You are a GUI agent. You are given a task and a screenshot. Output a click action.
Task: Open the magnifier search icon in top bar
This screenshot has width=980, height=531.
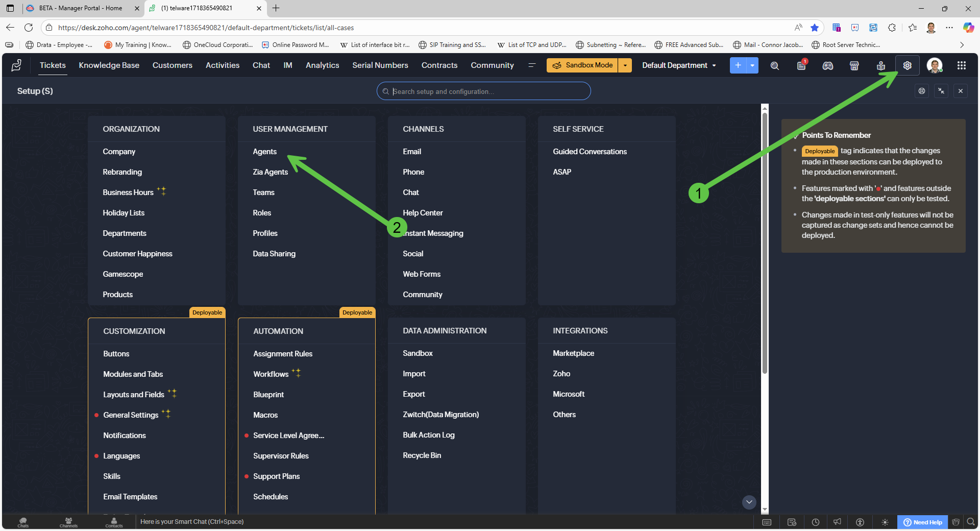[774, 65]
